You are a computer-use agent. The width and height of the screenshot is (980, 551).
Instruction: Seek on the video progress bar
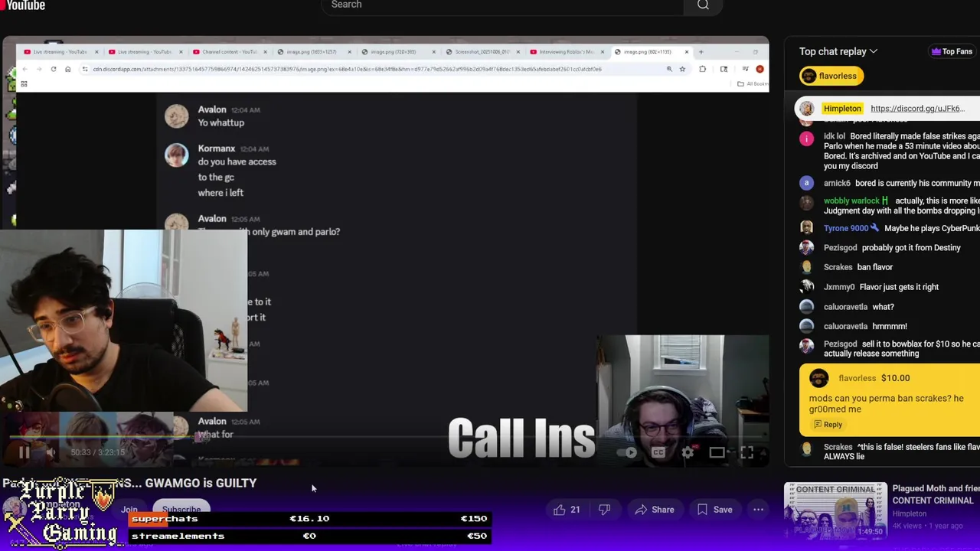[x=385, y=439]
